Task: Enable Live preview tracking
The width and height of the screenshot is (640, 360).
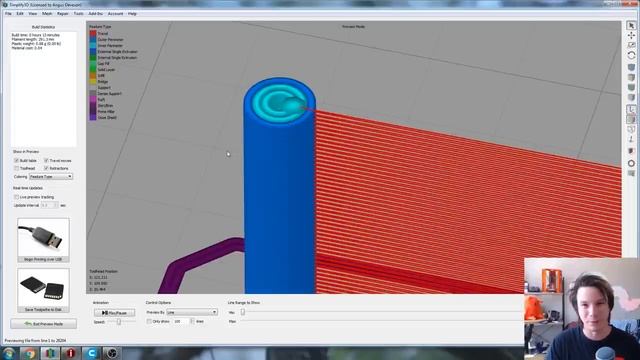Action: [x=16, y=197]
